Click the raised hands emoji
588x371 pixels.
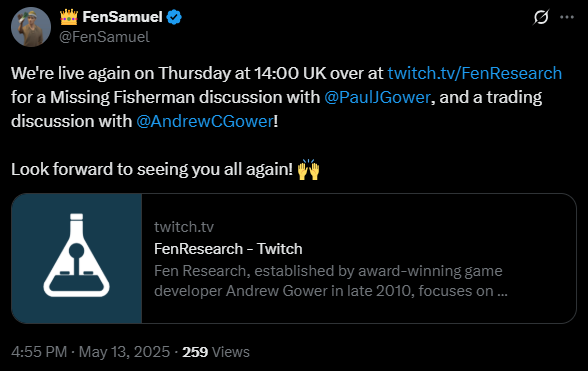click(308, 170)
